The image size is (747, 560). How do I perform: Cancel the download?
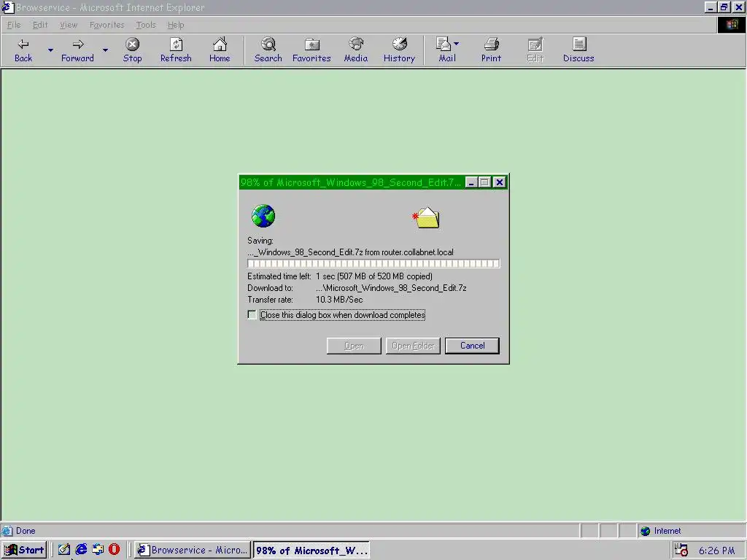(x=472, y=346)
